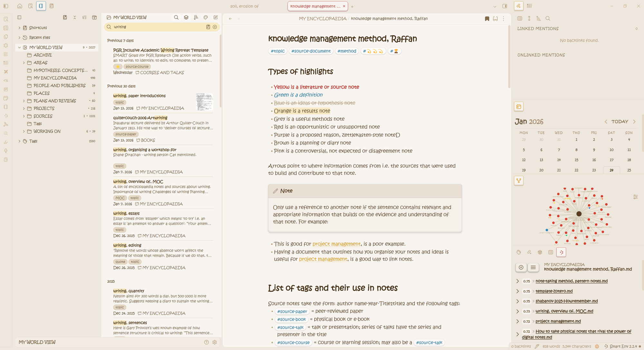Open search magnifier in MY WORLD VIEW panel
This screenshot has width=644, height=350.
click(x=176, y=17)
